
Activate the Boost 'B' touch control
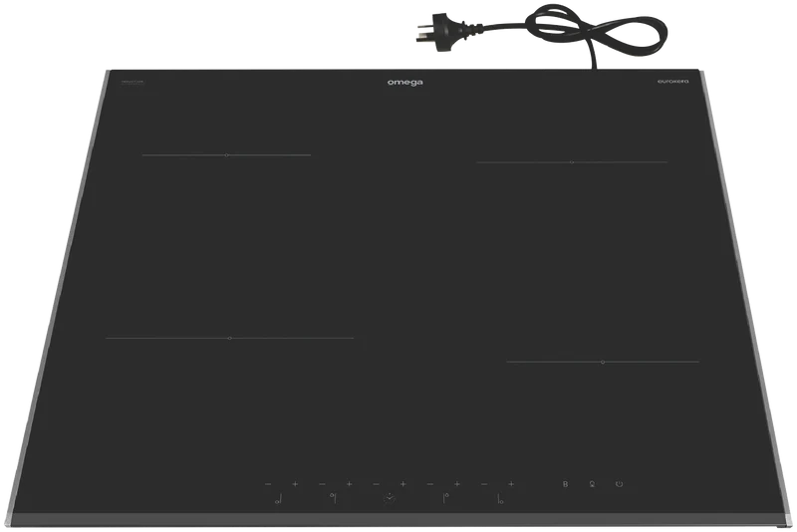pos(565,484)
